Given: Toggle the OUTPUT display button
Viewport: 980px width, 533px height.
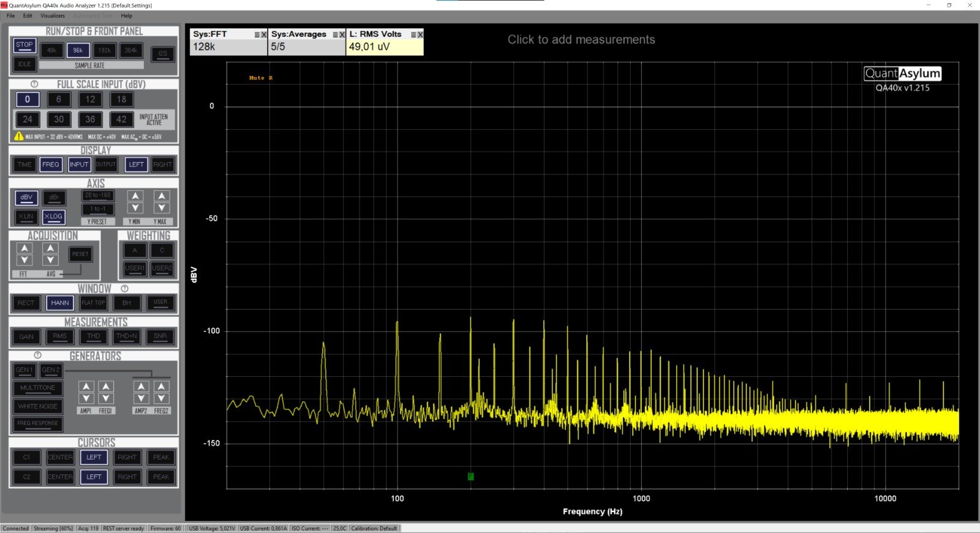Looking at the screenshot, I should (105, 165).
